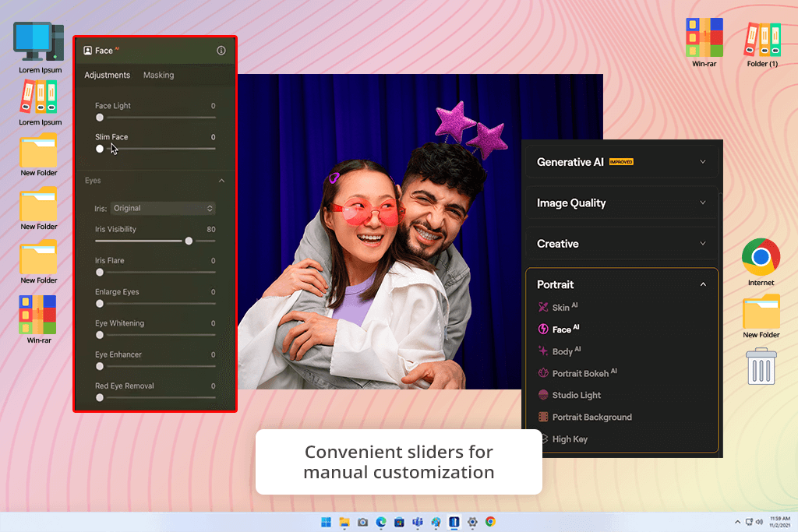Click the Red Eye Removal slider handle
798x532 pixels.
coord(100,397)
